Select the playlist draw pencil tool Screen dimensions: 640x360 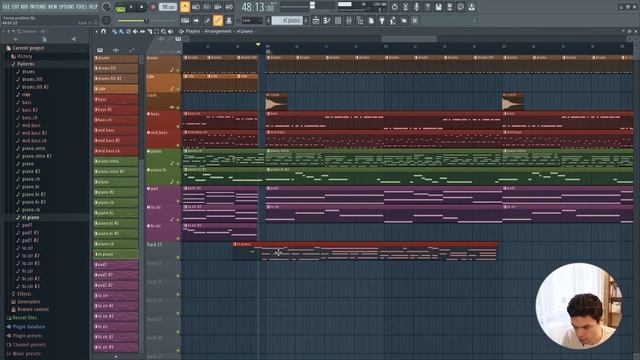tap(115, 31)
